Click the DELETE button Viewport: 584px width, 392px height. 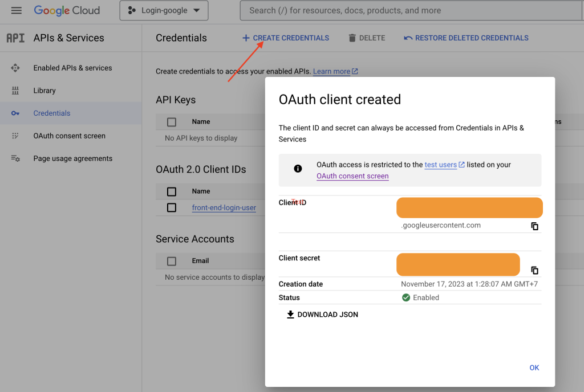click(x=367, y=38)
